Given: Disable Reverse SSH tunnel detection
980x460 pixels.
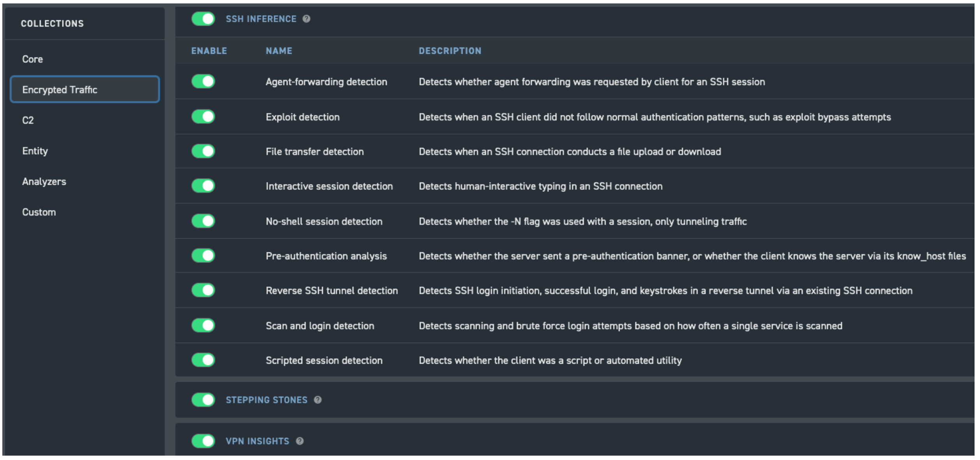Looking at the screenshot, I should coord(203,290).
